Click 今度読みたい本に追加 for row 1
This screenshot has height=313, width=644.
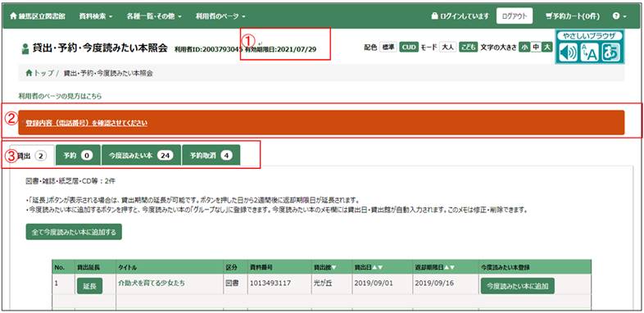(x=518, y=286)
